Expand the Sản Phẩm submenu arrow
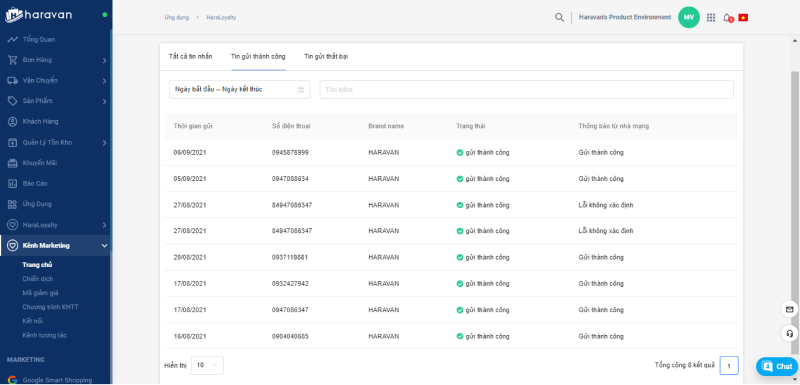This screenshot has height=385, width=800. coord(104,101)
